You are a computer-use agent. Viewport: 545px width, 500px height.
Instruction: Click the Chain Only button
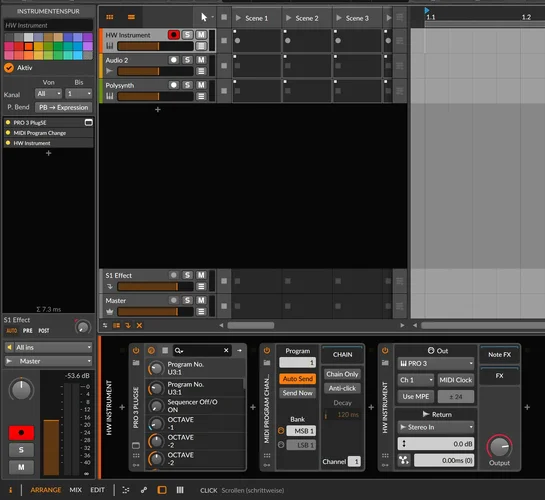pyautogui.click(x=342, y=374)
